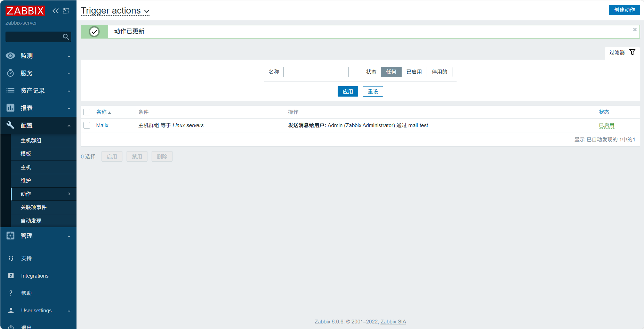Screen dimensions: 644x329
Task: Click the headset icon for 支持
Action: (x=11, y=258)
